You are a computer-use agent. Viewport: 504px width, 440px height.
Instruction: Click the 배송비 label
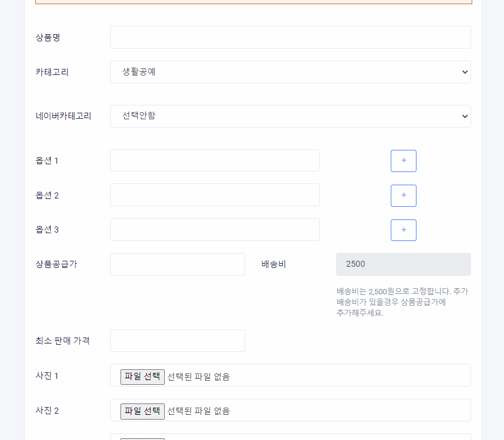(273, 264)
